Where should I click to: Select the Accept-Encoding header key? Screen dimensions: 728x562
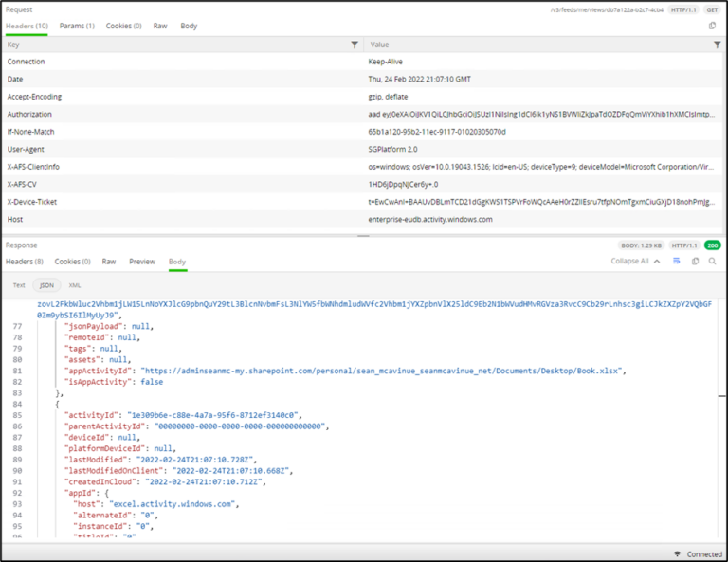34,97
